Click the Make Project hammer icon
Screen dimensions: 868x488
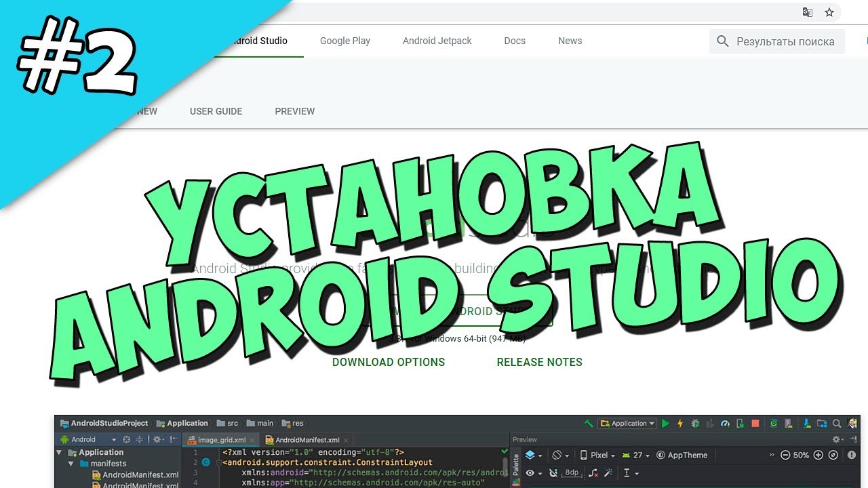[x=589, y=424]
